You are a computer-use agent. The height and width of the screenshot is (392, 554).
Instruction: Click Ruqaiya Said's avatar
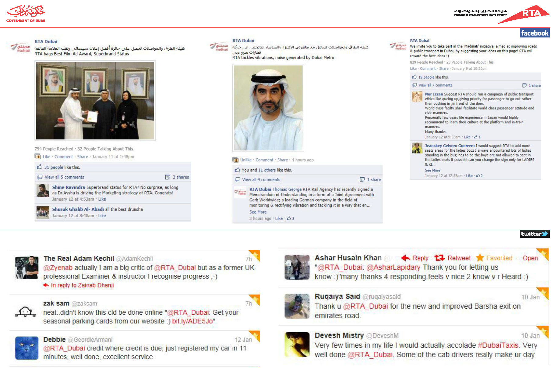297,306
